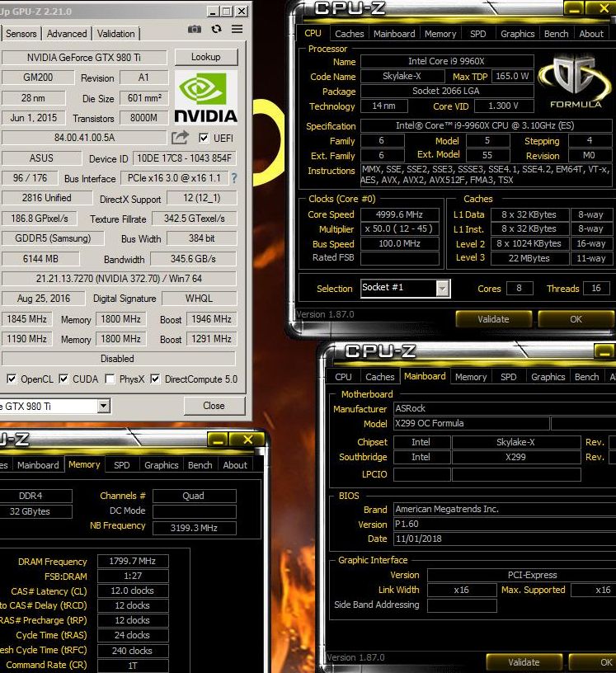
Task: Open SPD tab in Memory CPU-Z window
Action: [x=121, y=465]
